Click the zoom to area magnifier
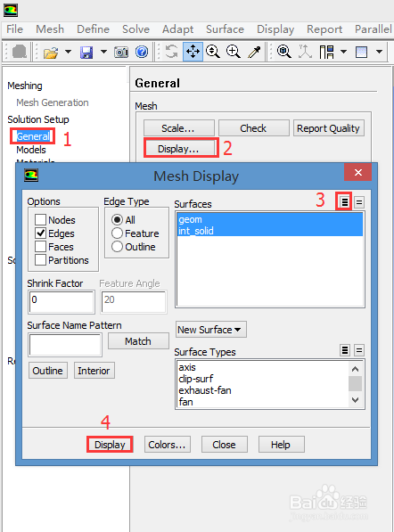The width and height of the screenshot is (394, 532). pos(234,52)
